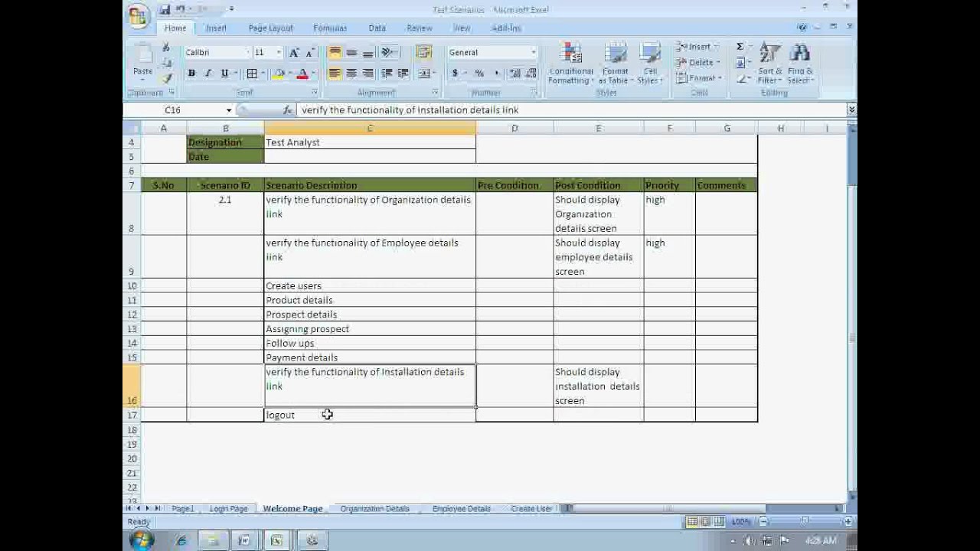Open the Merge & Center dropdown

coord(434,73)
